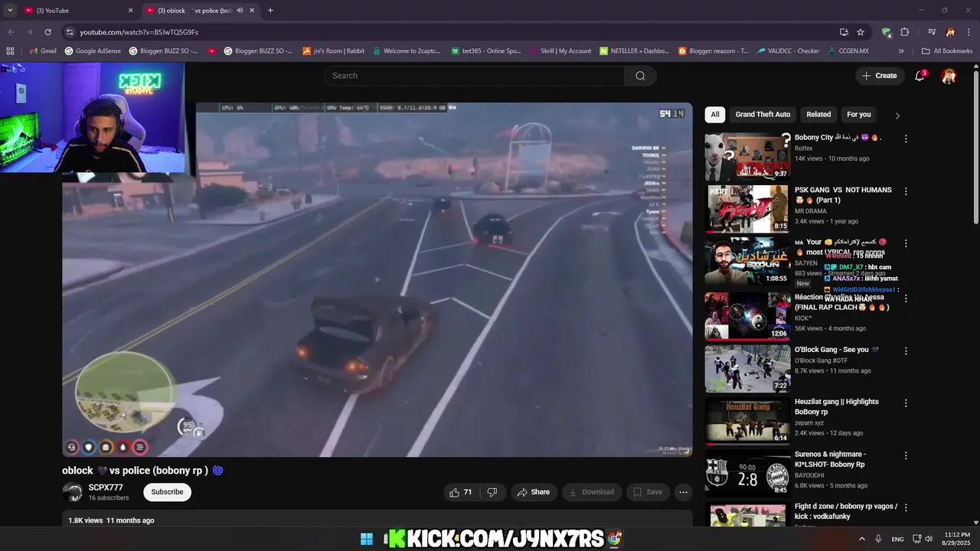This screenshot has height=551, width=980.
Task: Open options for Surenos & nightmare video
Action: 906,455
